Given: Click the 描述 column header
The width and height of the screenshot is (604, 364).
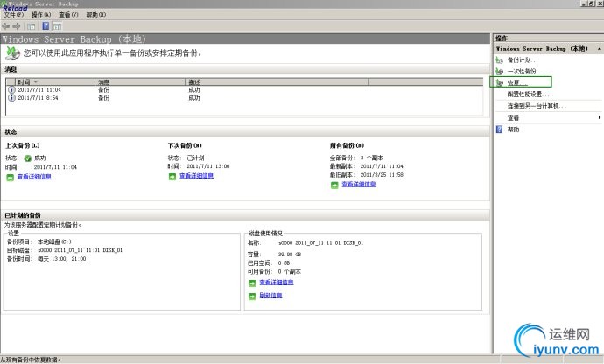Looking at the screenshot, I should tap(277, 81).
